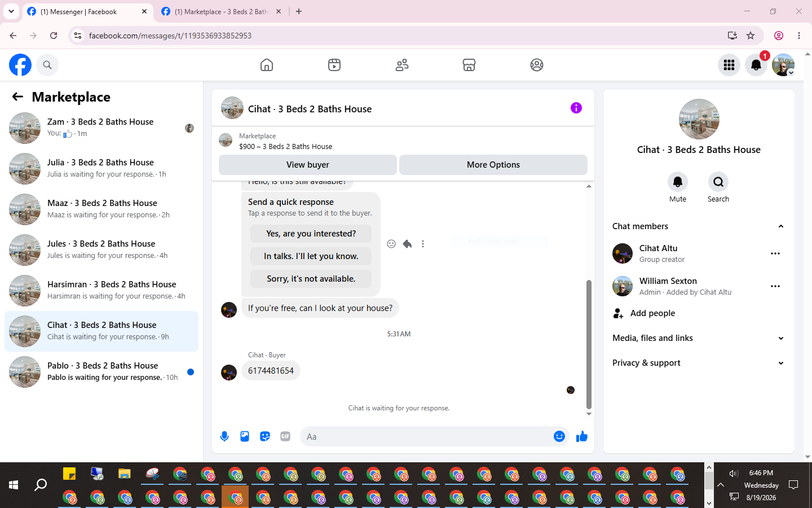The height and width of the screenshot is (508, 812).
Task: Expand Privacy & support section
Action: [781, 363]
